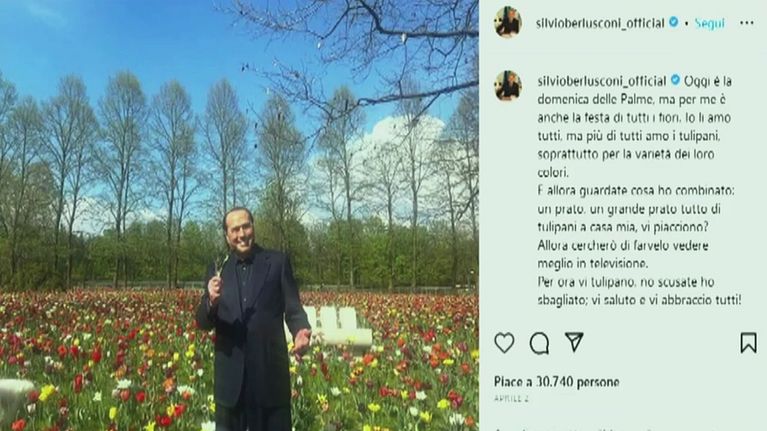Click the white bench in the photo
767x431 pixels.
pyautogui.click(x=338, y=326)
